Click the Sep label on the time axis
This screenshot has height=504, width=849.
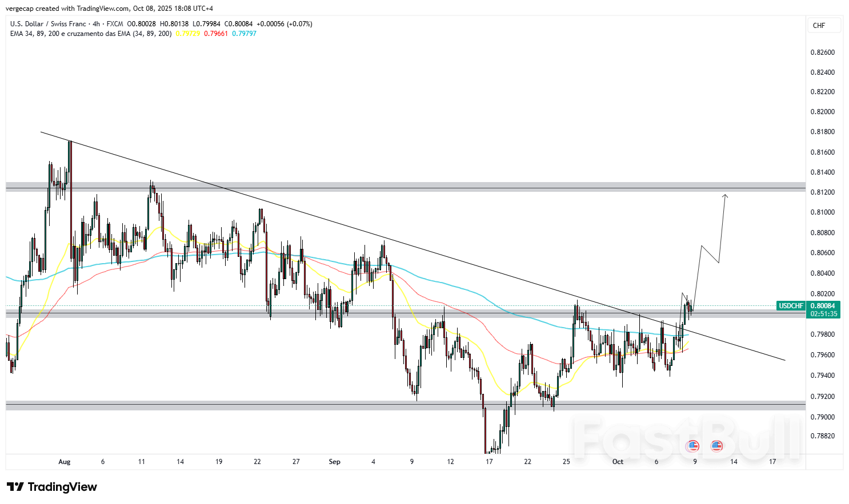point(335,462)
